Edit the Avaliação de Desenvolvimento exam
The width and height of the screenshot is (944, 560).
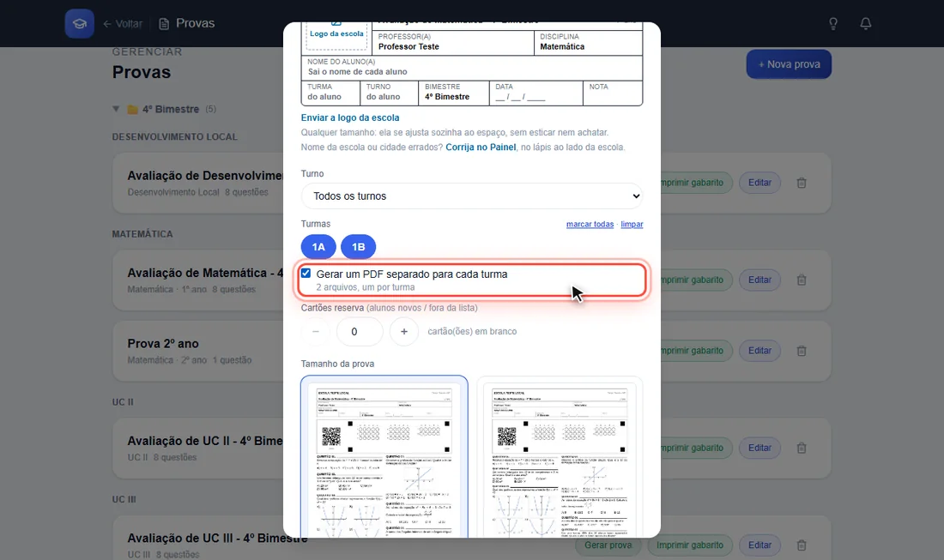759,183
